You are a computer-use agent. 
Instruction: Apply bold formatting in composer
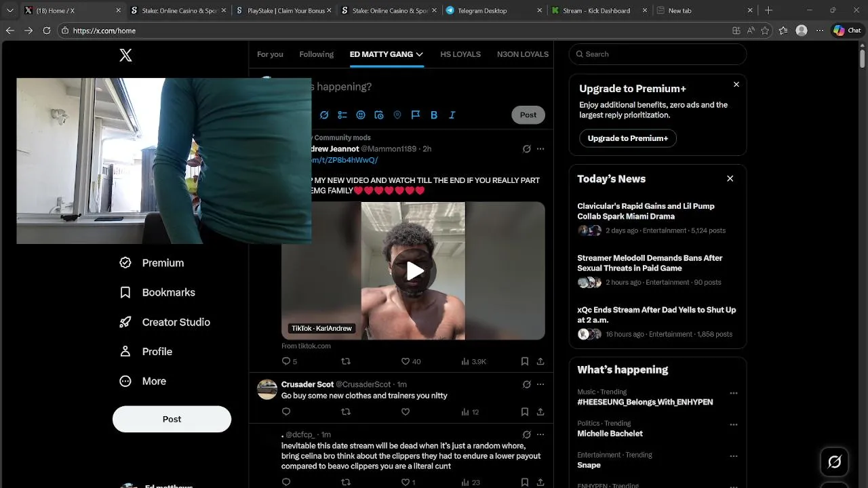tap(434, 115)
